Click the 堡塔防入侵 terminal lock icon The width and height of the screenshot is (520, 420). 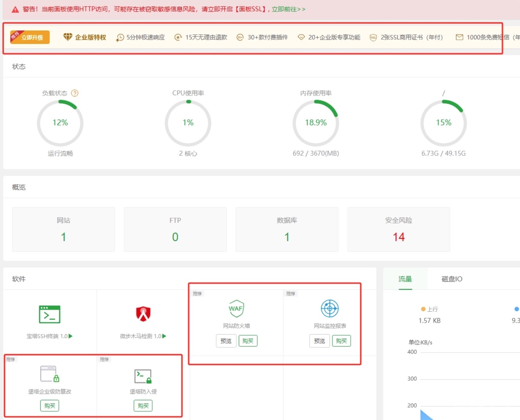pos(143,376)
